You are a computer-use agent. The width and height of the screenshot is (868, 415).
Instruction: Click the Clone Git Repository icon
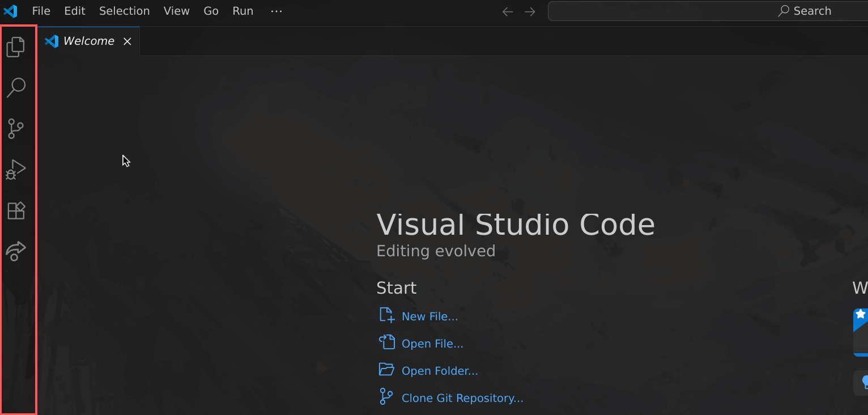click(386, 397)
